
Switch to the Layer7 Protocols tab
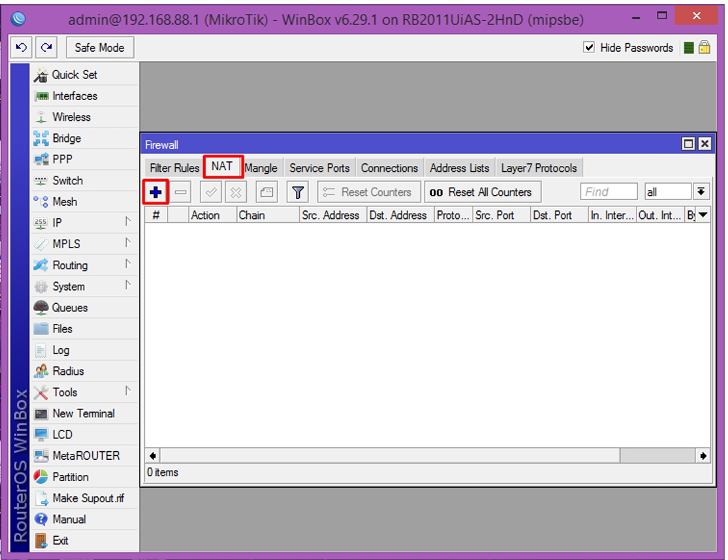click(539, 168)
